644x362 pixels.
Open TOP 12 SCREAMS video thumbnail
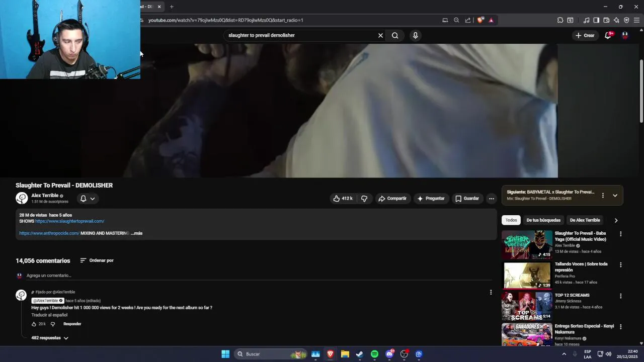coord(527,306)
